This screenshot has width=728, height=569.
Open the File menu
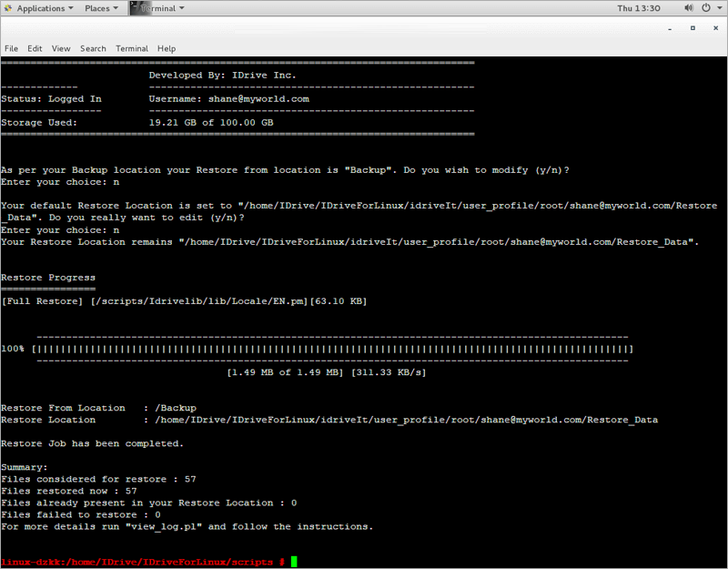[11, 48]
